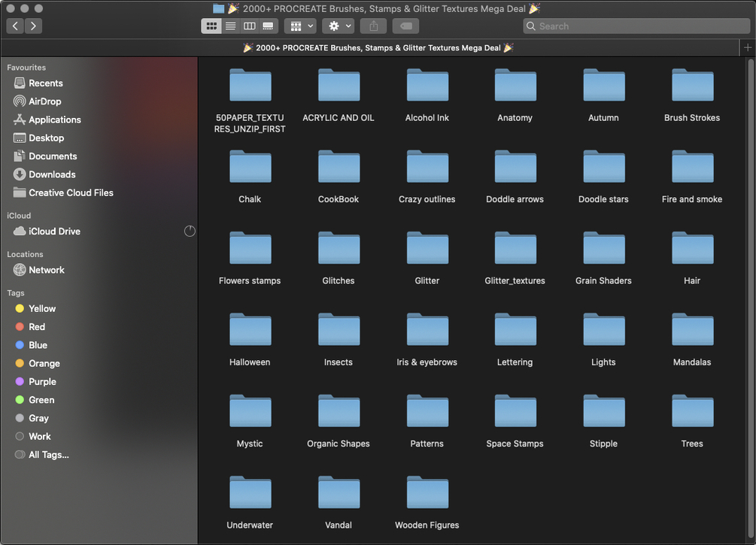Switch to column view
Screen dimensions: 756x545
[x=249, y=26]
